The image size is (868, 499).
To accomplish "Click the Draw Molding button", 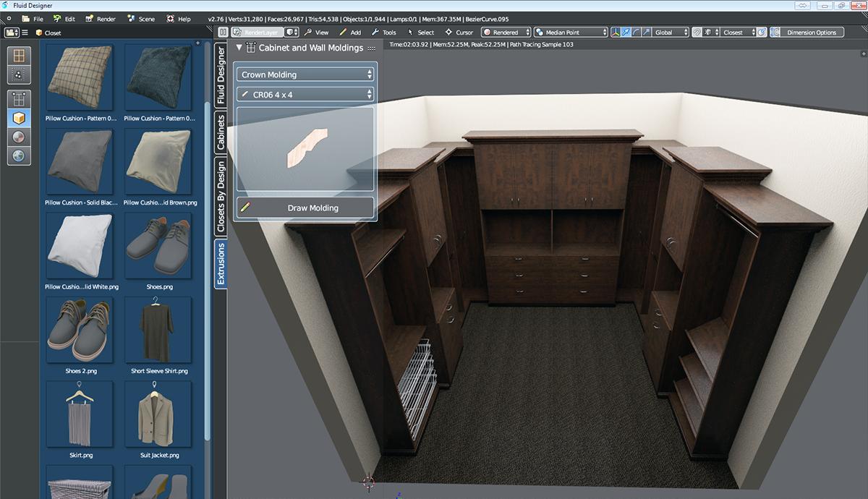I will pos(305,208).
